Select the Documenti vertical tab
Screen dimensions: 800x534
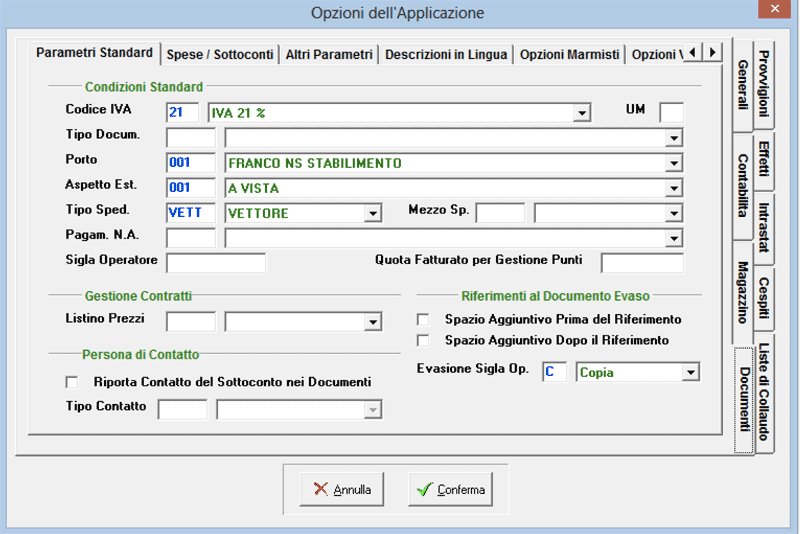coord(744,399)
